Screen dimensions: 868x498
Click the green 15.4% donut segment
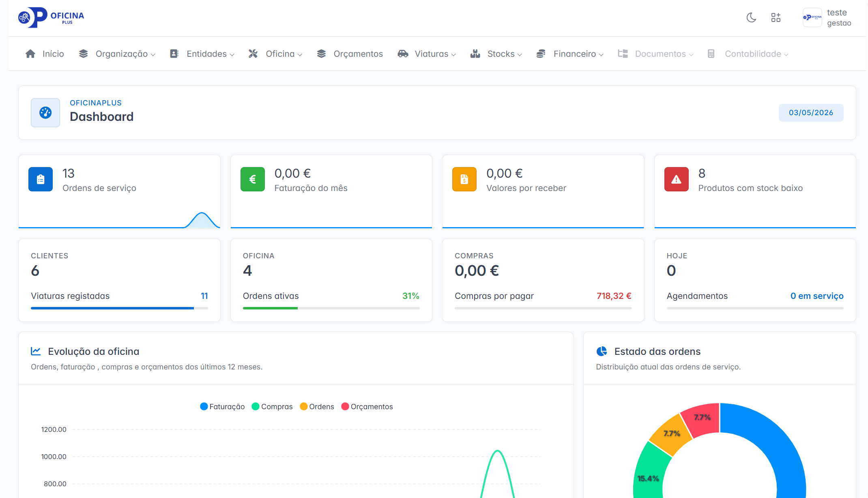pos(650,474)
